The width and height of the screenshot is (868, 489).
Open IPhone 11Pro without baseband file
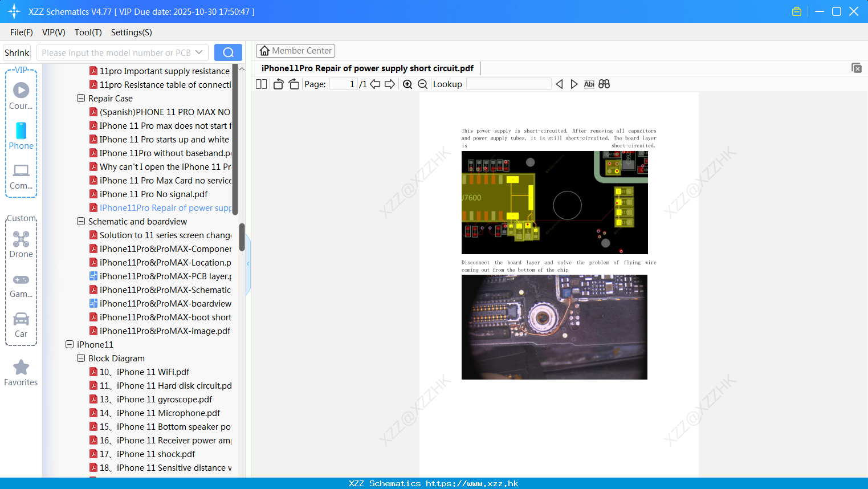(160, 153)
